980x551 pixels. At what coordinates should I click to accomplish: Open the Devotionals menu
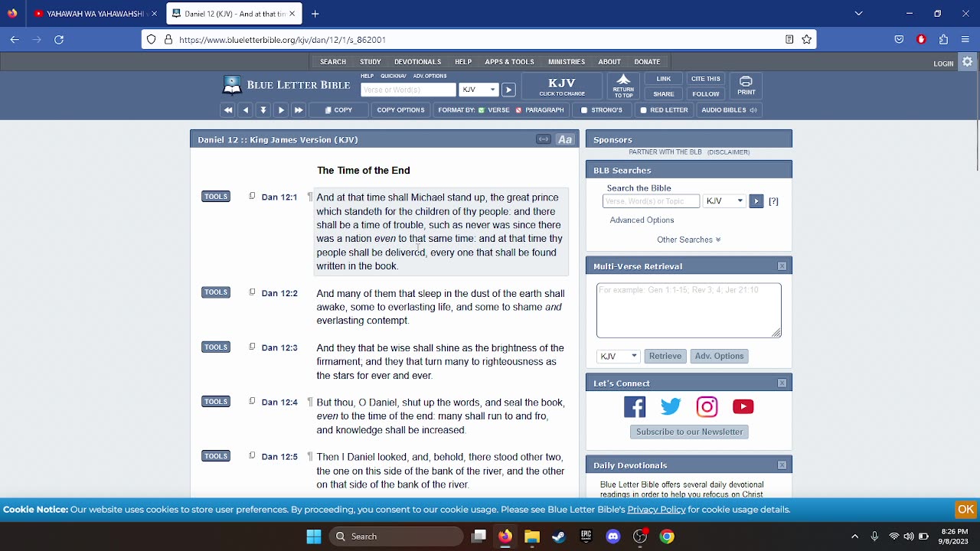click(x=417, y=62)
